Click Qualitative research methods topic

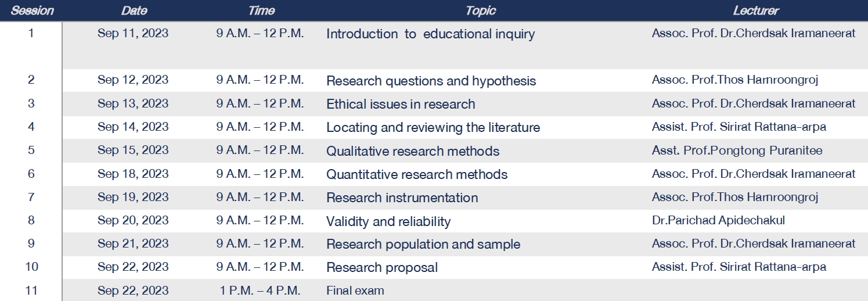pos(413,151)
